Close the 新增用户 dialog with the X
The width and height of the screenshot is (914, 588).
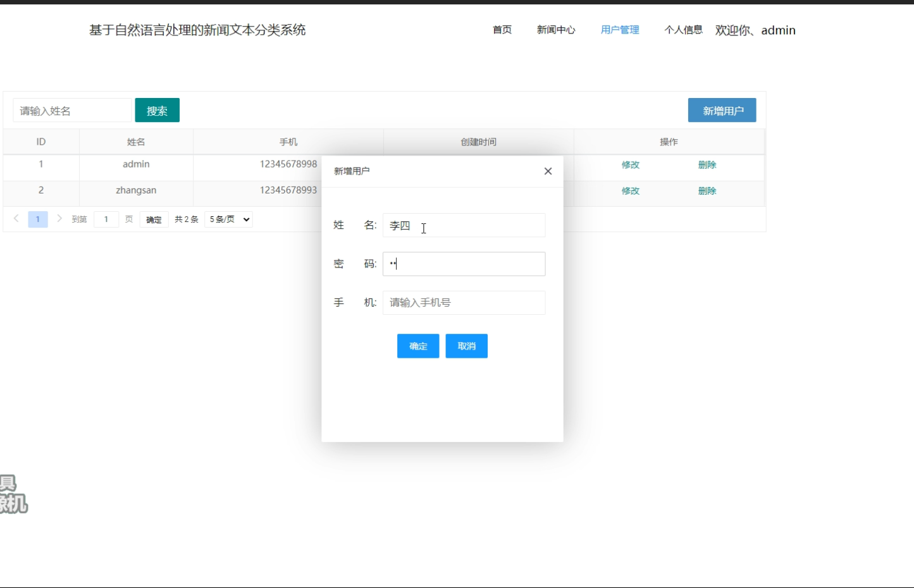pyautogui.click(x=548, y=171)
